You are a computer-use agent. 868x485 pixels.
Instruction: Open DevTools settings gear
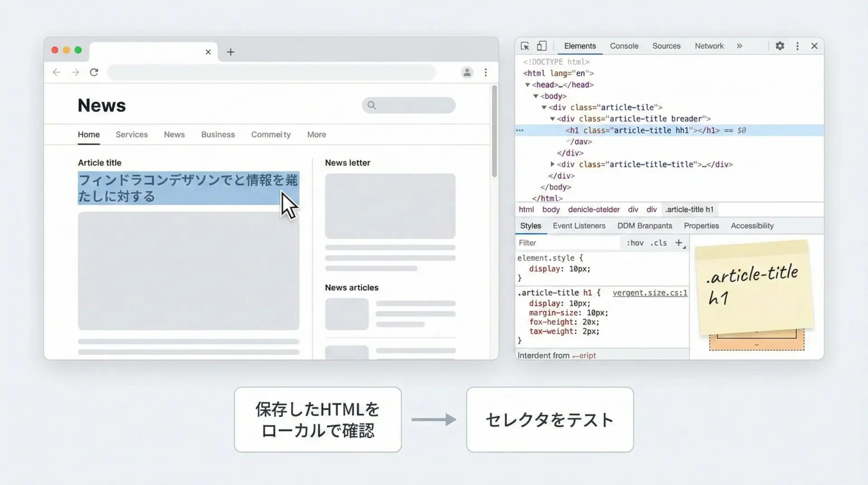(x=780, y=46)
